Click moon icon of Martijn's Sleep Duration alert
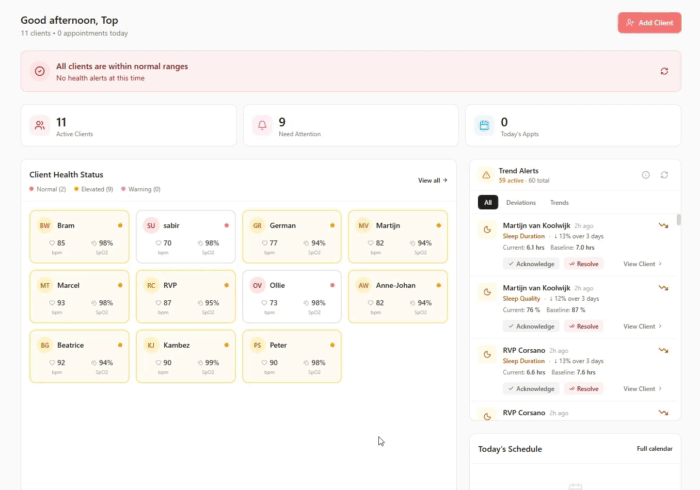The image size is (700, 490). [487, 230]
